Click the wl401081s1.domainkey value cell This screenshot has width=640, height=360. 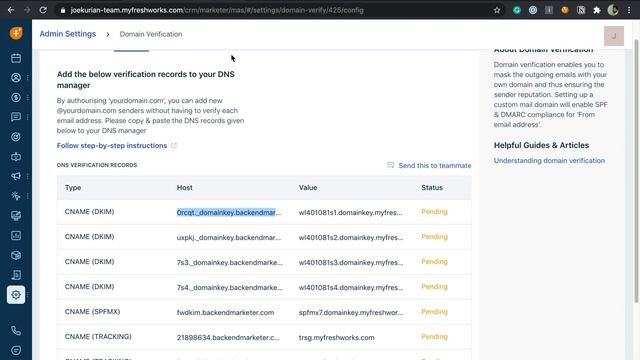tap(350, 212)
